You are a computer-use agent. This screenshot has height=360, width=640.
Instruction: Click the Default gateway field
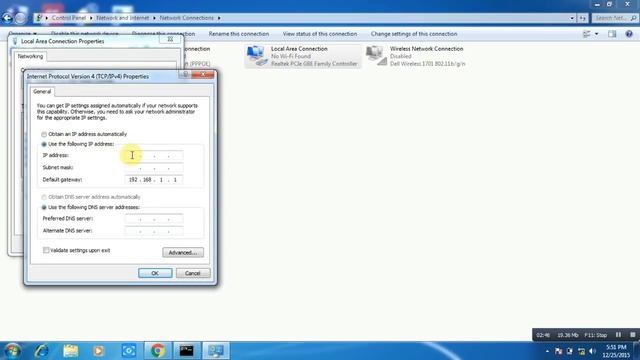[154, 180]
